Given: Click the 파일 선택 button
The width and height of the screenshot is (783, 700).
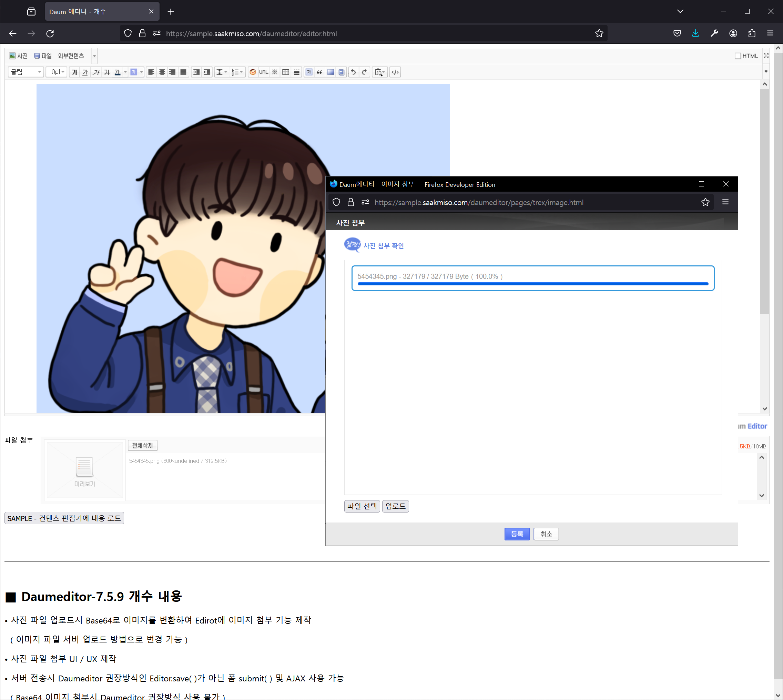Looking at the screenshot, I should (362, 507).
